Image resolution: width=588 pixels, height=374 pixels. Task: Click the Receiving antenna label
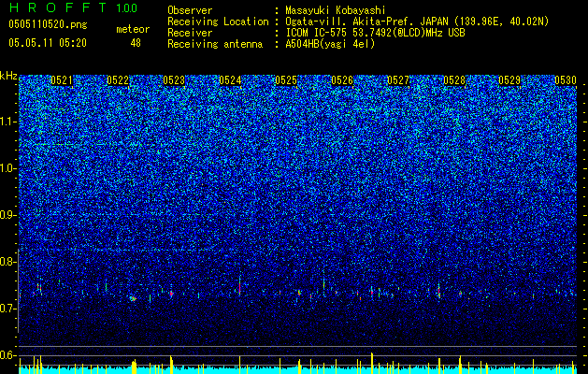tap(215, 44)
